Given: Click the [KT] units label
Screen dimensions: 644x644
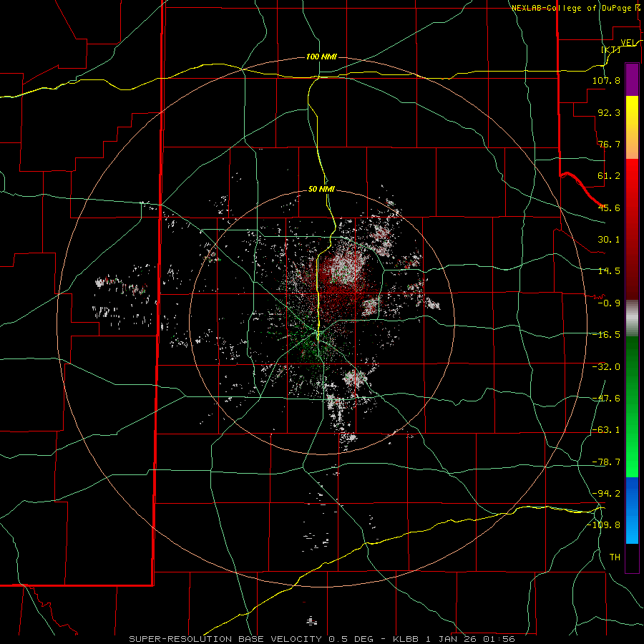Looking at the screenshot, I should pyautogui.click(x=611, y=49).
